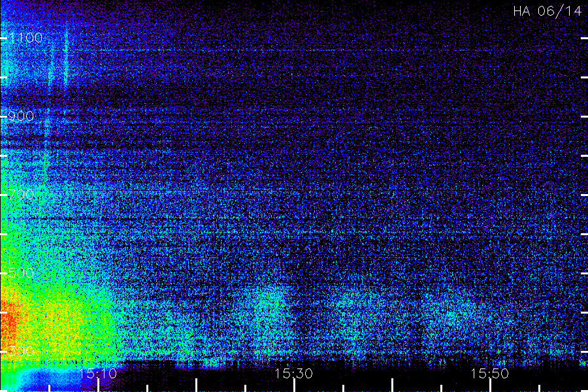Click the HA 06/14 station date label
The width and height of the screenshot is (588, 392).
click(547, 11)
